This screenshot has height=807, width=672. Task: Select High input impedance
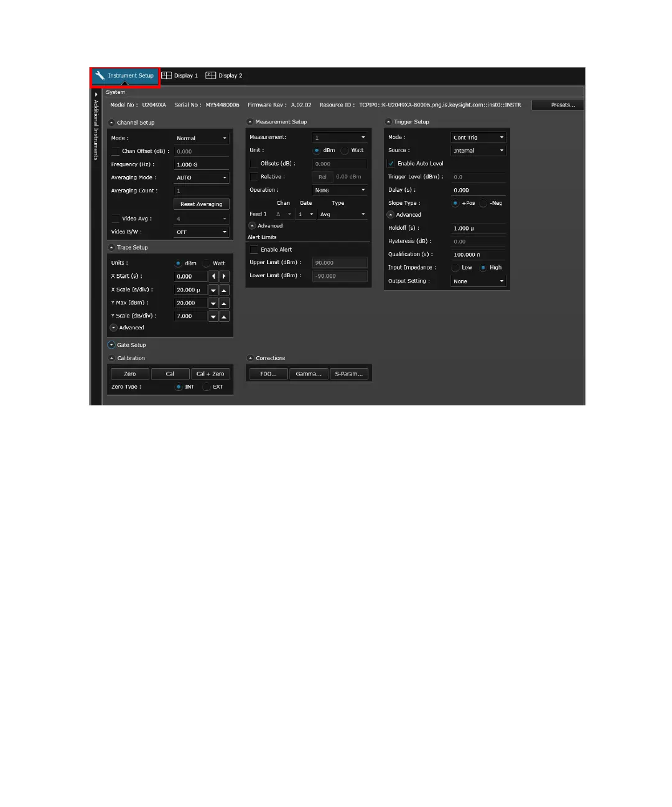tap(483, 268)
